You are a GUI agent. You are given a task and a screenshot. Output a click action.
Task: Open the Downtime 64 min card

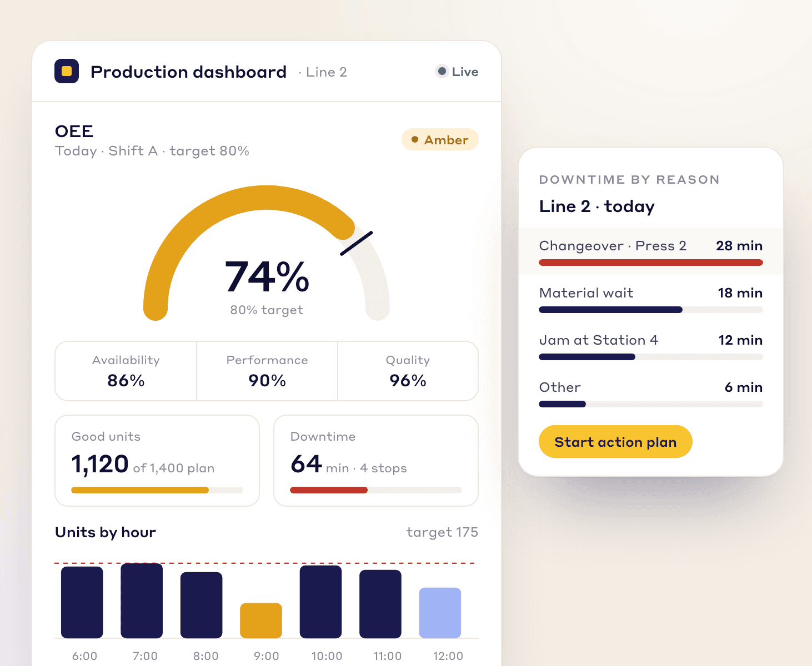[376, 461]
